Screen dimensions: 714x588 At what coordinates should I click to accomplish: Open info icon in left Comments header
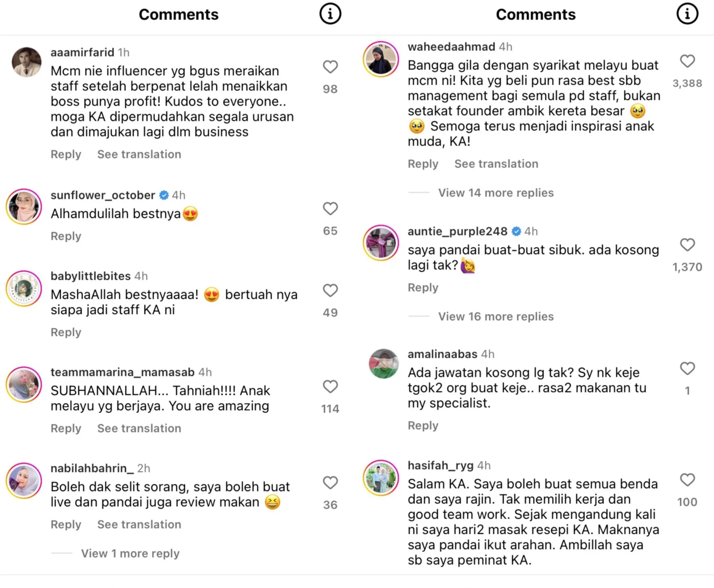[x=330, y=14]
